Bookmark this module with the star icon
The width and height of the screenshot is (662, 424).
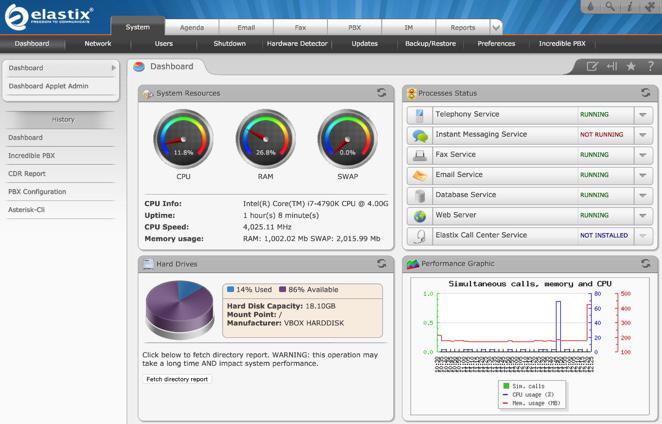click(631, 66)
